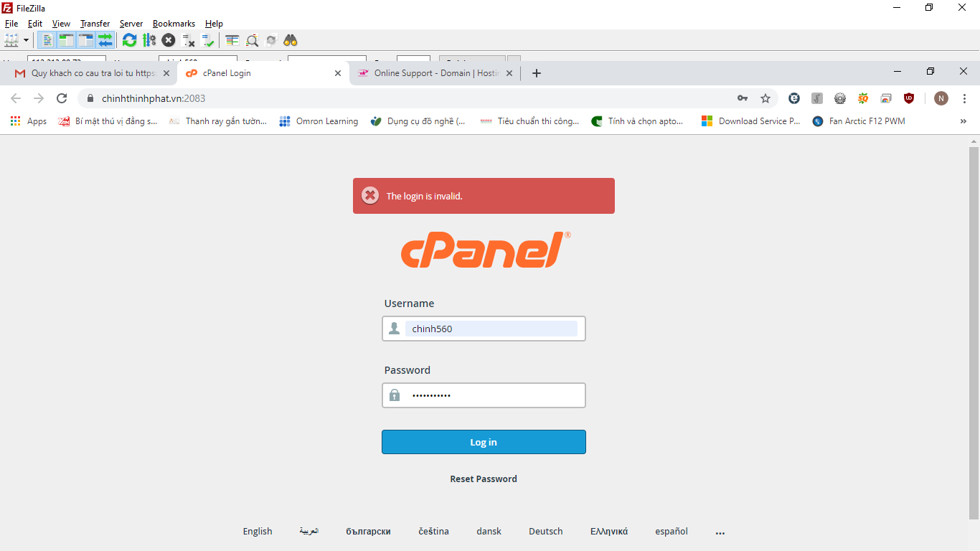
Task: Open FileZilla Server menu
Action: tap(131, 24)
